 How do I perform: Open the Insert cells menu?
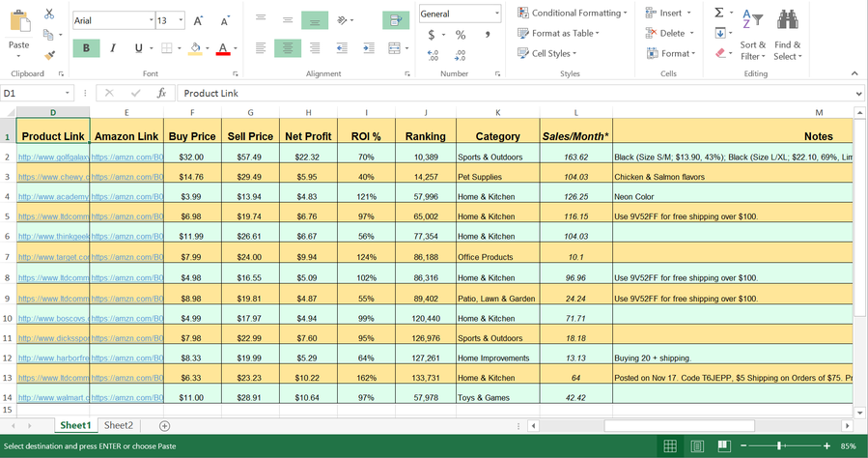click(668, 13)
